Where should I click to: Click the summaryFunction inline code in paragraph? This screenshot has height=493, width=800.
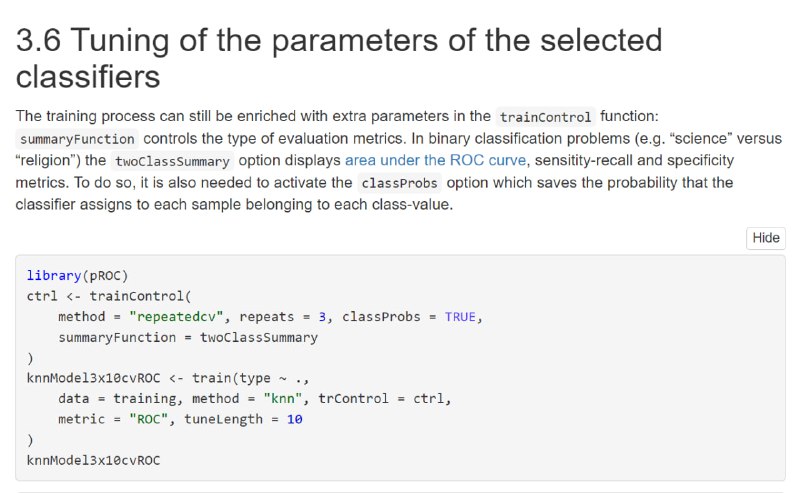pos(77,139)
